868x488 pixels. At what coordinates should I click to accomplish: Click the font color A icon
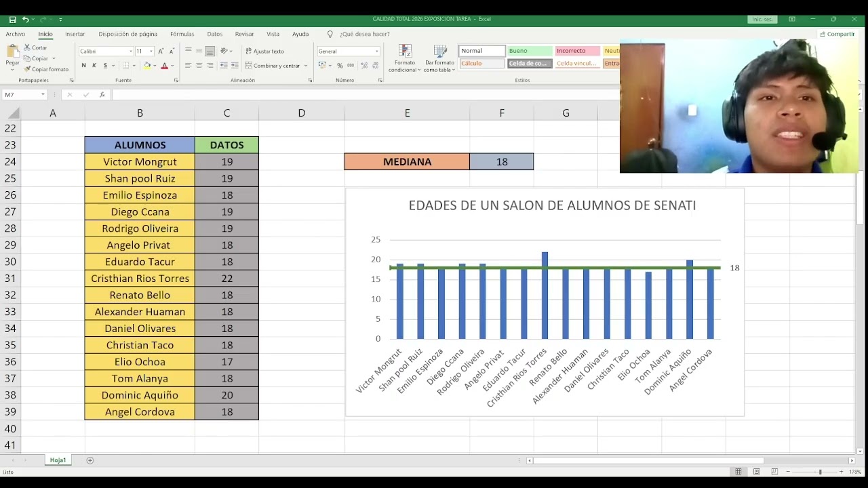[164, 66]
